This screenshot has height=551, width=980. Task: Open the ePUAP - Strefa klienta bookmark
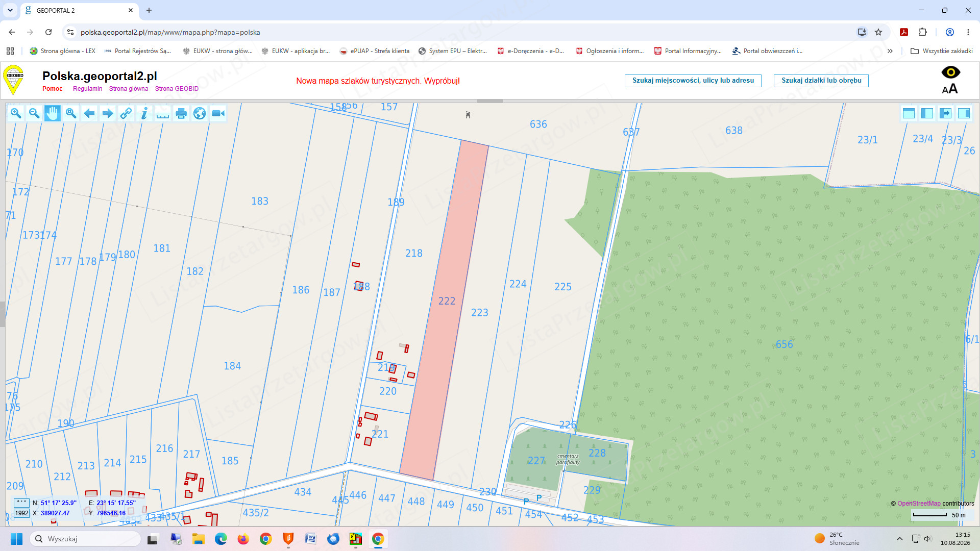coord(375,51)
